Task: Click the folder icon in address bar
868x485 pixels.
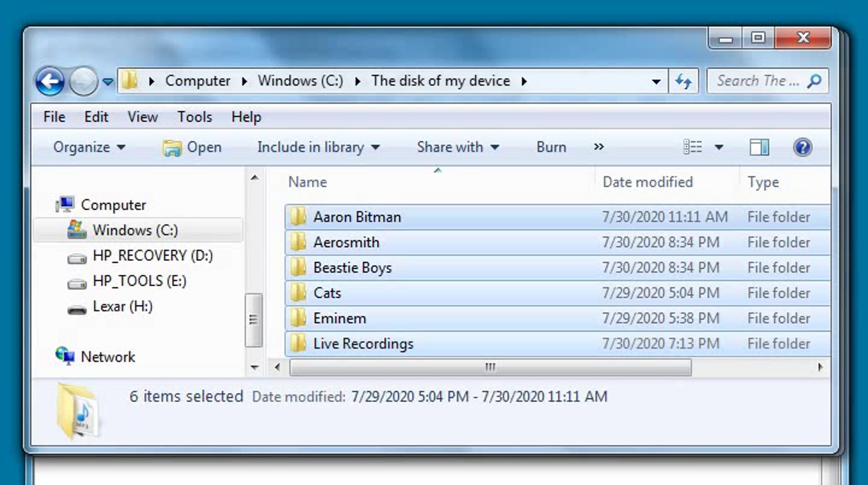Action: [x=129, y=80]
